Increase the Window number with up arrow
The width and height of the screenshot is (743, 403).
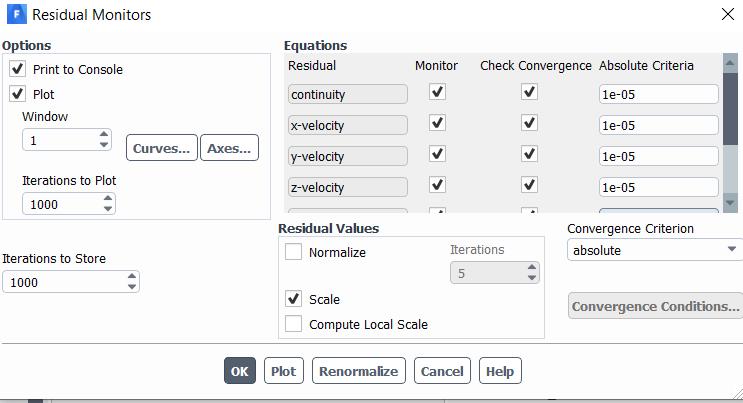click(104, 135)
